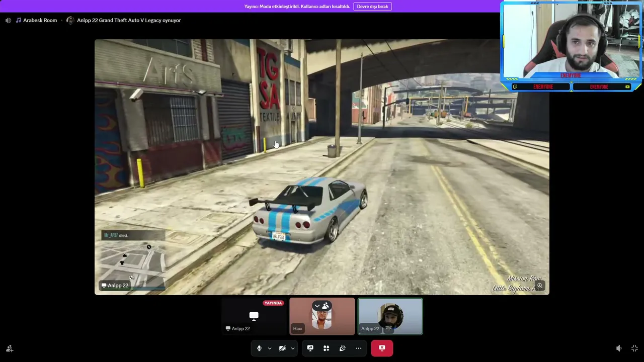
Task: Click the "Devre dışı bırak" button
Action: click(x=372, y=7)
